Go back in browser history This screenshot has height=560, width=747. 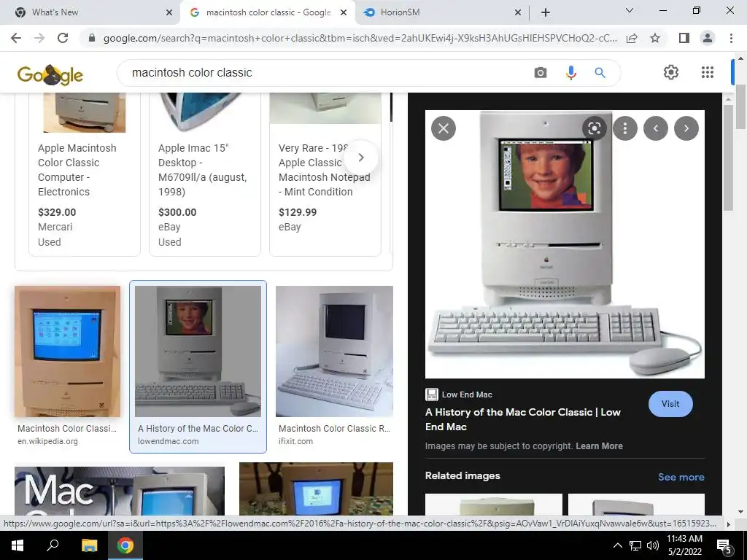(x=16, y=38)
